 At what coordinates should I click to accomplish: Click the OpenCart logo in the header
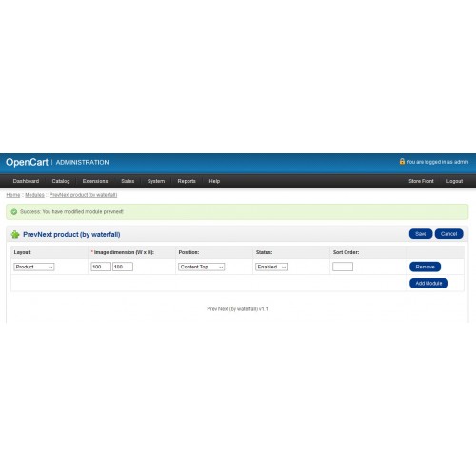[27, 162]
